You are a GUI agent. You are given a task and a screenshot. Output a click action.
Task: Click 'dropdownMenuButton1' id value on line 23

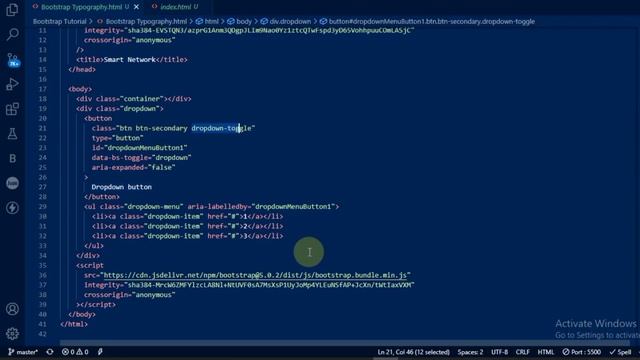tap(146, 148)
